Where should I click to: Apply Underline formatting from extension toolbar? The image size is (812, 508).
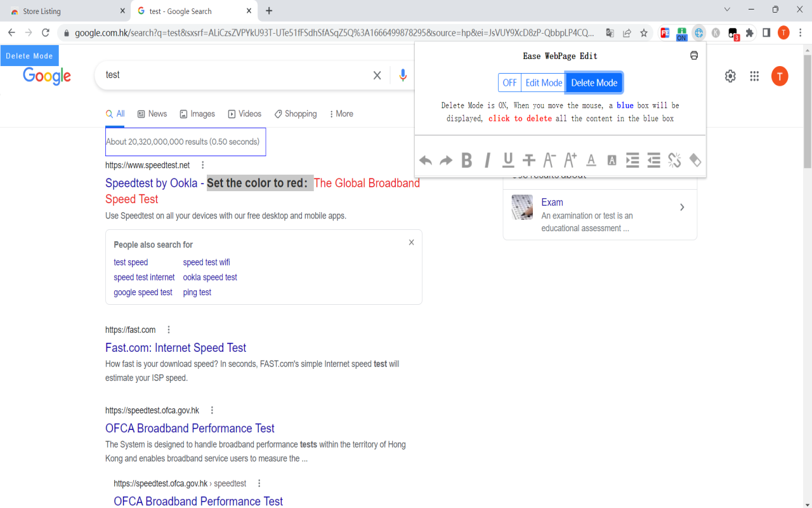[508, 161]
